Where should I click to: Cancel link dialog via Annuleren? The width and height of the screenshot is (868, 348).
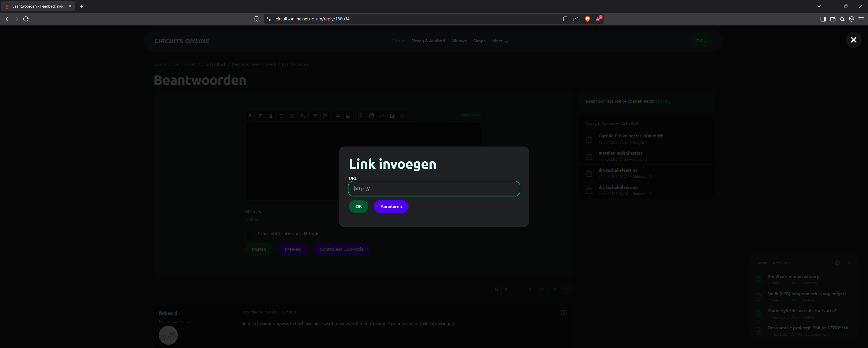point(391,207)
